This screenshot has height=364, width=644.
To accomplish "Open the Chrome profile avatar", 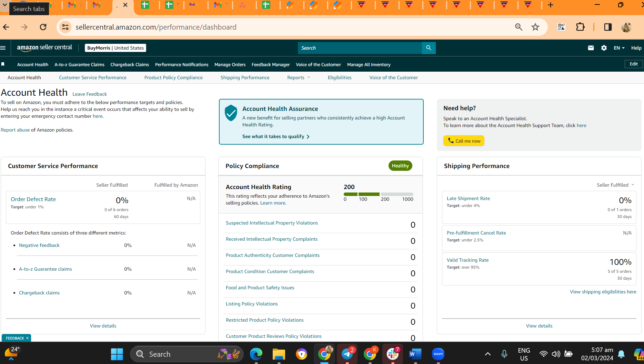I will click(626, 27).
